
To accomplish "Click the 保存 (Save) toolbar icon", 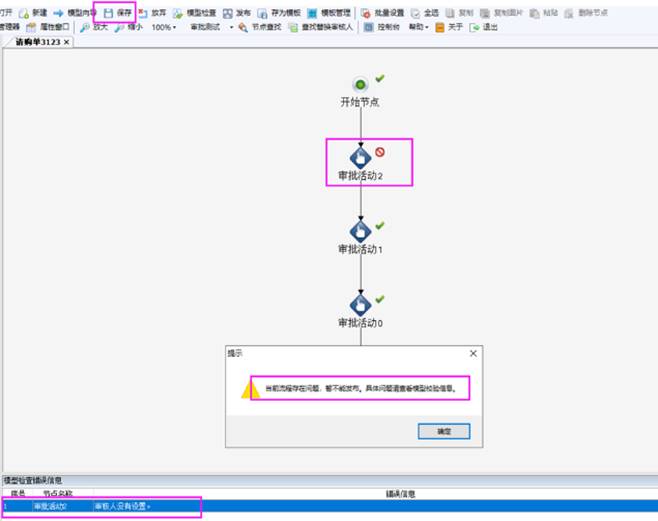I will 109,13.
